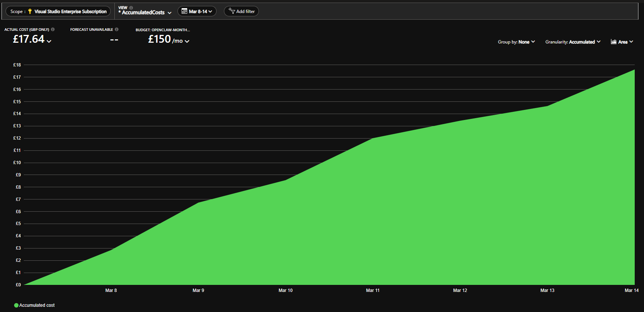Image resolution: width=644 pixels, height=312 pixels.
Task: Click the BUDGET: OPENCLAW-MONTH label
Action: coord(163,30)
